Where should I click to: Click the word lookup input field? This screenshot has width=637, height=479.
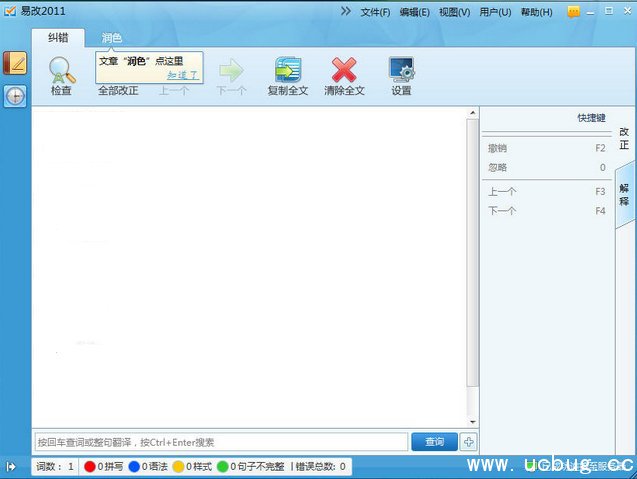(221, 442)
